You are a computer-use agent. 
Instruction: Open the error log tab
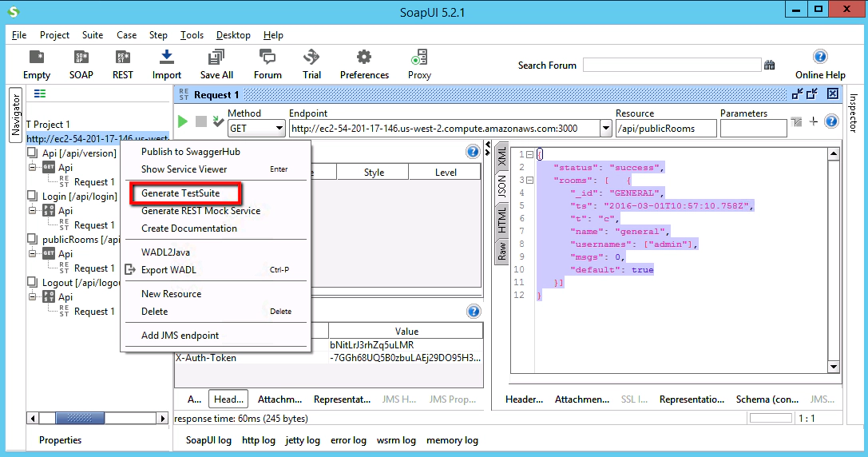coord(348,440)
